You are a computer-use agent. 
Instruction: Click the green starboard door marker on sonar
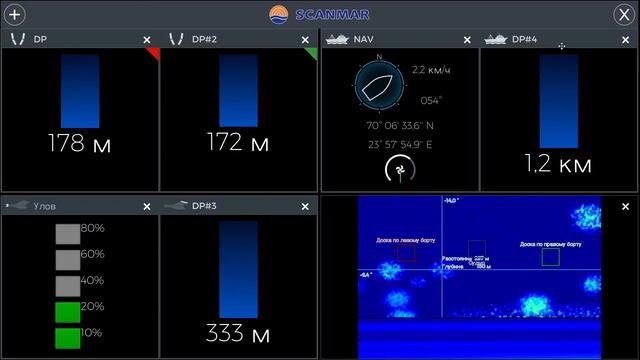[x=551, y=257]
